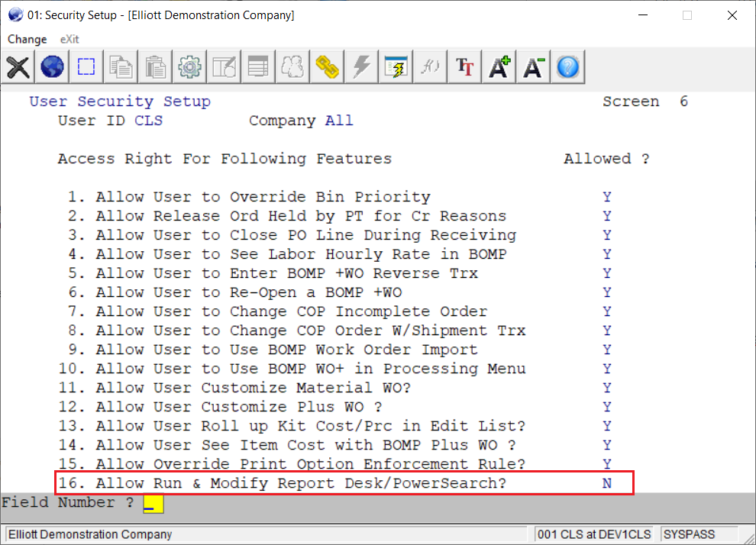The height and width of the screenshot is (545, 756).
Task: Open the blue question mark help icon
Action: 567,67
